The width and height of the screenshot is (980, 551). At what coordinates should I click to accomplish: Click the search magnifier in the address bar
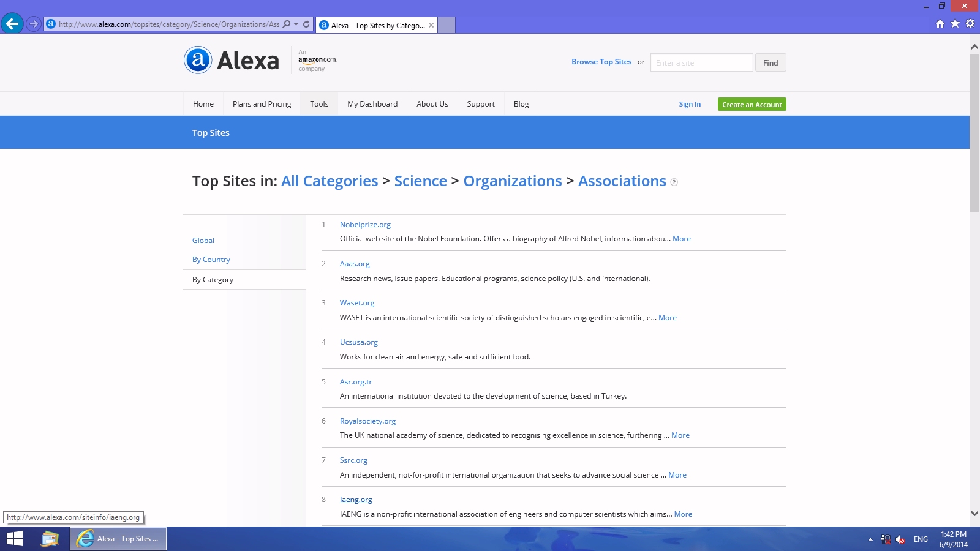pos(287,24)
